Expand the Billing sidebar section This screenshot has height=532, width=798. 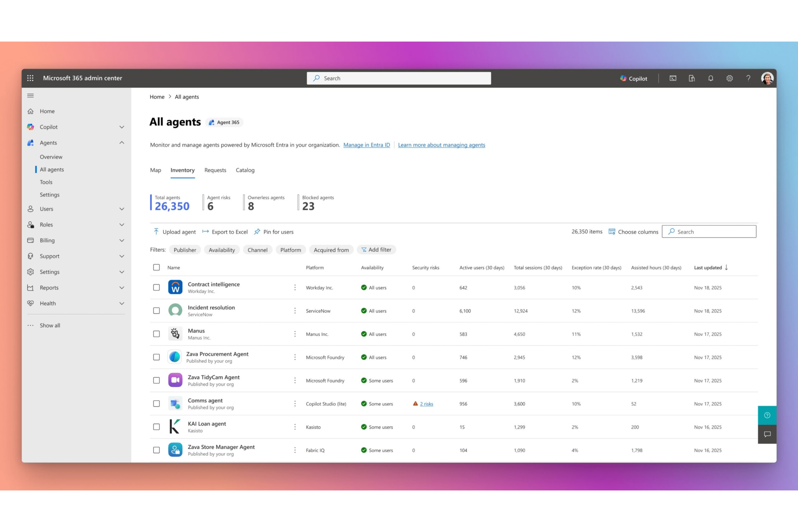(122, 240)
